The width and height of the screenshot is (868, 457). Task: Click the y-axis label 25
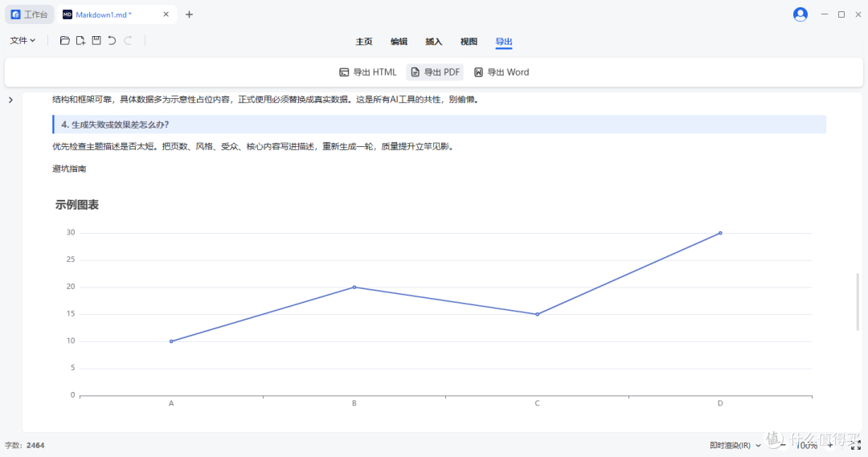(x=70, y=259)
